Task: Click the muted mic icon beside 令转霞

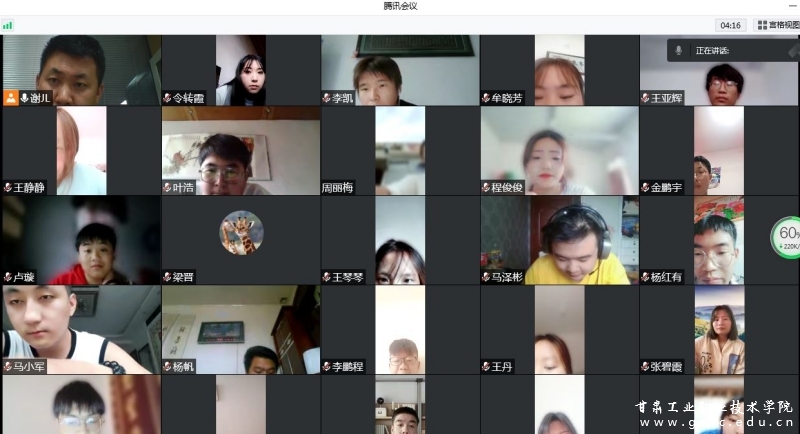Action: click(x=168, y=98)
